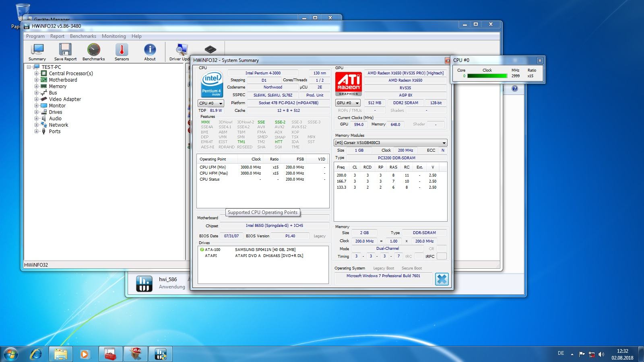
Task: Launch Internet Explorer from the taskbar
Action: point(36,354)
